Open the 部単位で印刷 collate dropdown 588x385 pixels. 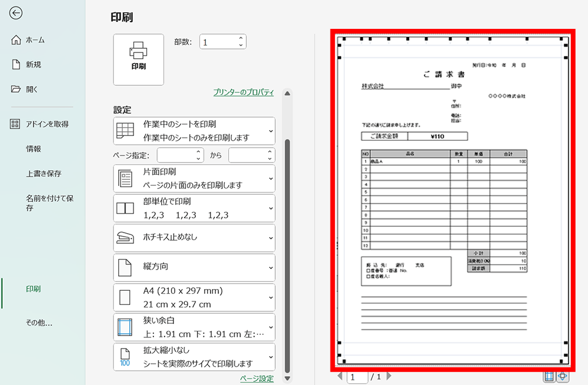click(x=194, y=208)
